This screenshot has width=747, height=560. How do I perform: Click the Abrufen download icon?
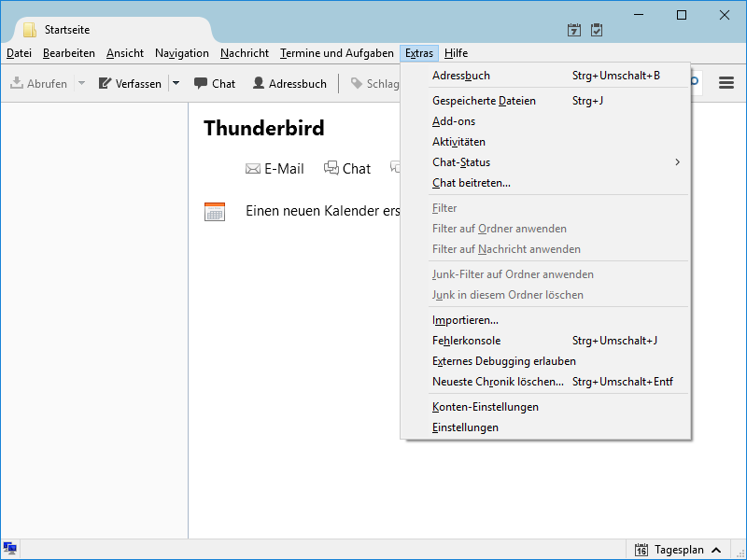[x=17, y=83]
